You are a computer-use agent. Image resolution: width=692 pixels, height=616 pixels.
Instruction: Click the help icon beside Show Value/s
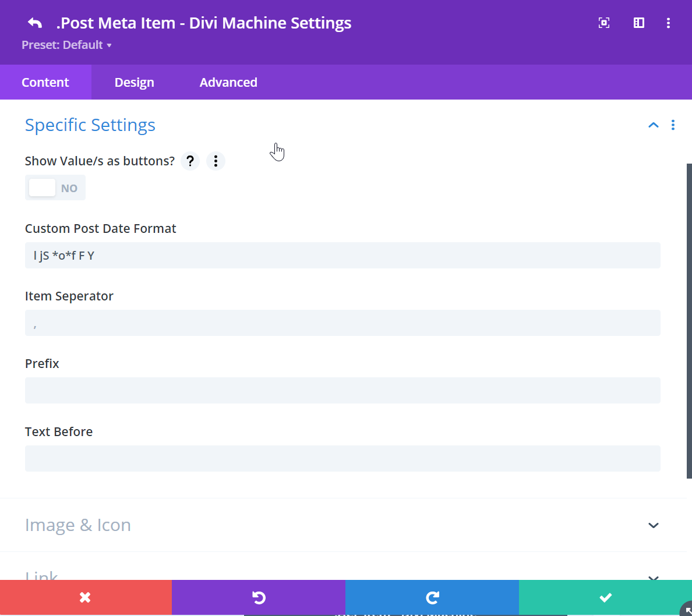point(190,161)
